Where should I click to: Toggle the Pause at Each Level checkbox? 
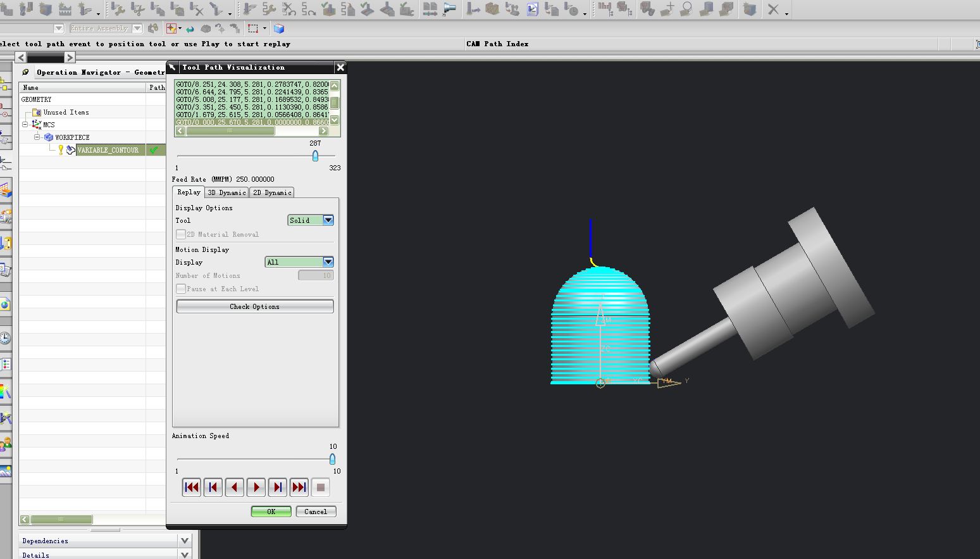point(181,289)
